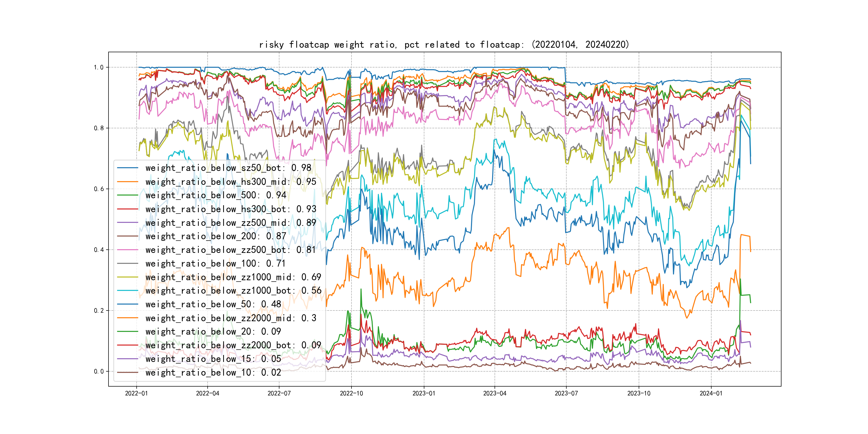Select the weight_ratio_below_zz500_mid legend text

230,223
